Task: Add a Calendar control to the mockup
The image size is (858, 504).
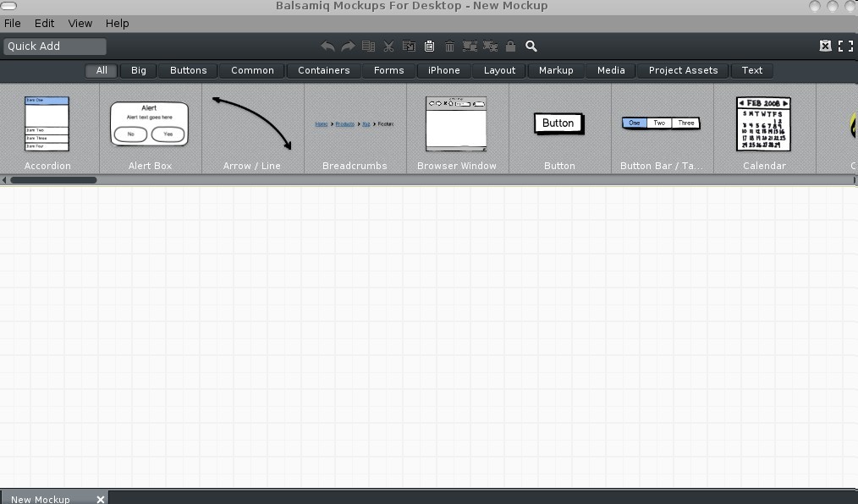Action: tap(763, 123)
